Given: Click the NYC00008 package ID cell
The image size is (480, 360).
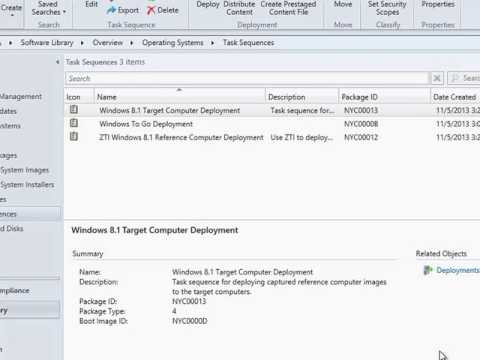Looking at the screenshot, I should click(361, 124).
